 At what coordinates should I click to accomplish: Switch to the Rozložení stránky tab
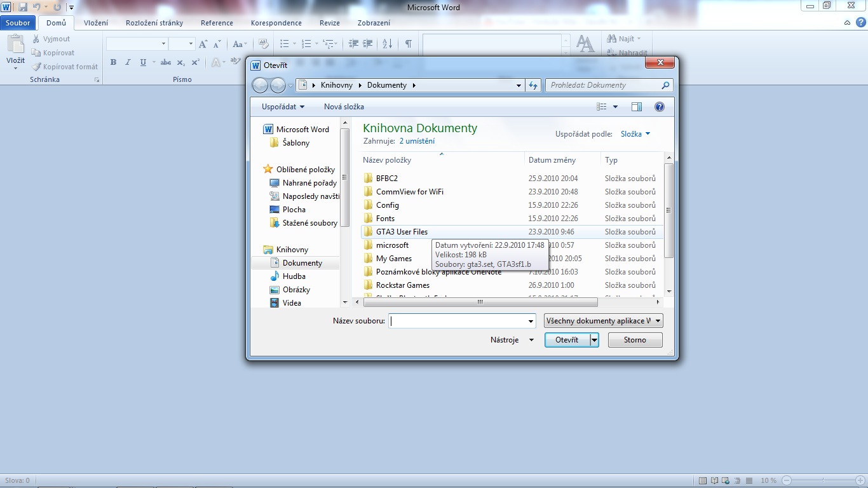154,23
